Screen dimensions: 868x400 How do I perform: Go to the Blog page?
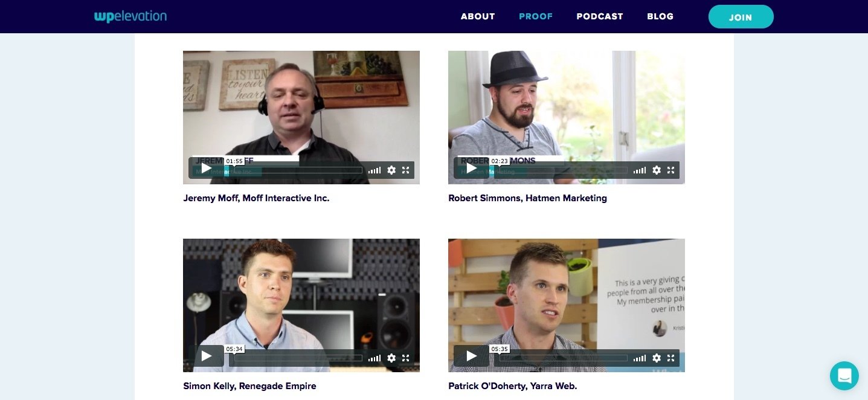(660, 16)
